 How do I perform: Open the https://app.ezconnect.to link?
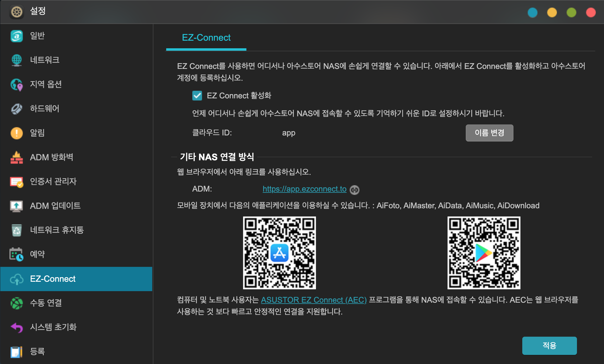(304, 189)
